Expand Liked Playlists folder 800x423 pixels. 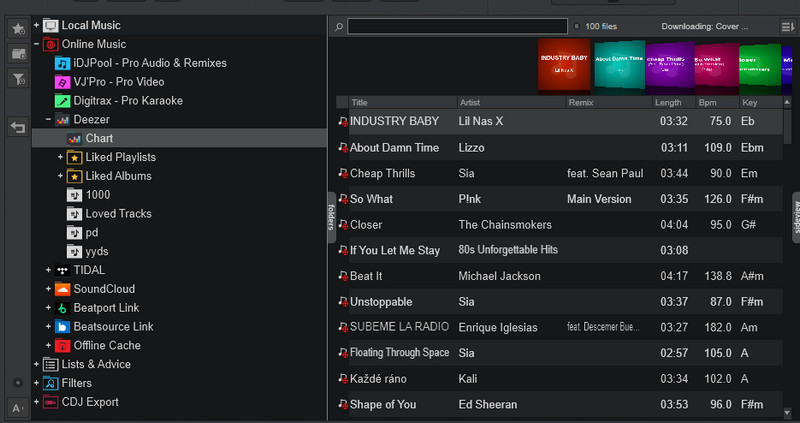coord(60,157)
